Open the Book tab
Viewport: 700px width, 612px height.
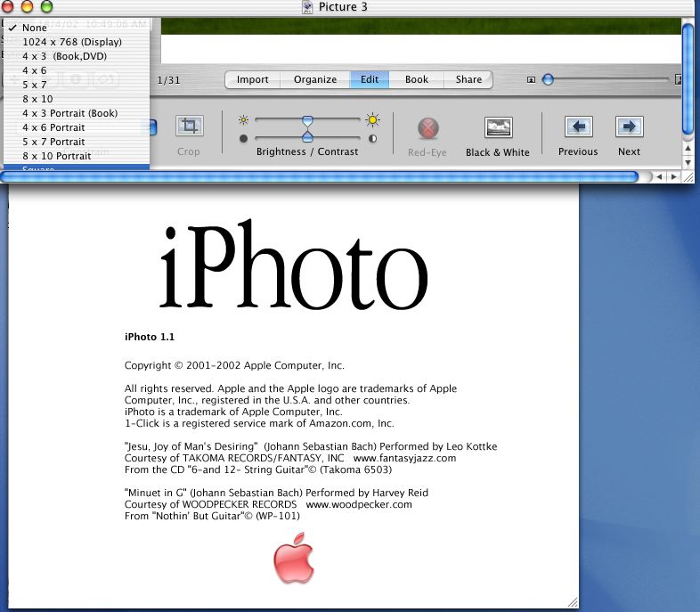click(x=417, y=79)
